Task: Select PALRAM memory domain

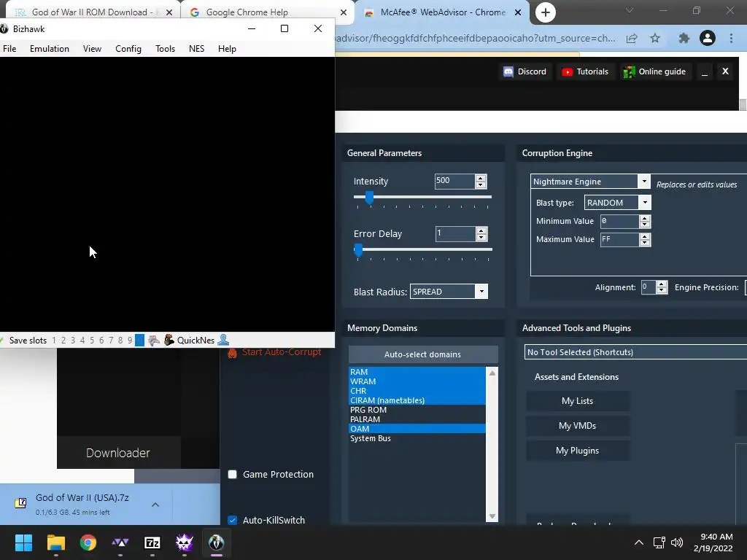Action: click(x=417, y=419)
